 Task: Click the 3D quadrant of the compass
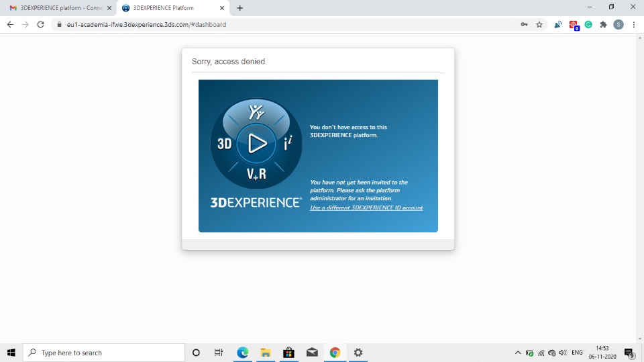224,144
